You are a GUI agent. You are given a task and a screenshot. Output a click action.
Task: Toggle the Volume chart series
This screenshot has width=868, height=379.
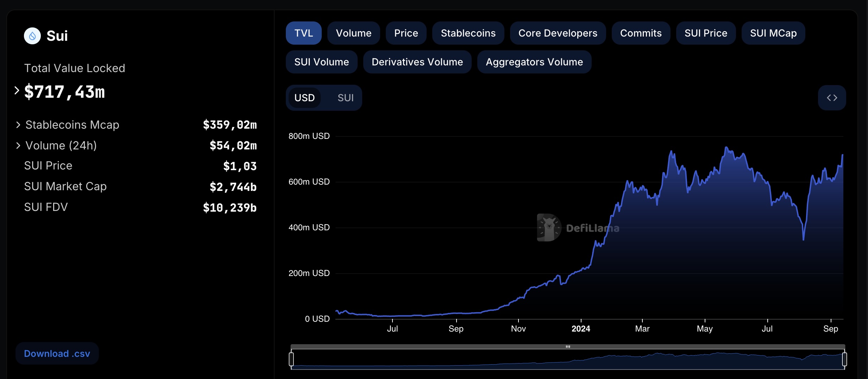(353, 33)
